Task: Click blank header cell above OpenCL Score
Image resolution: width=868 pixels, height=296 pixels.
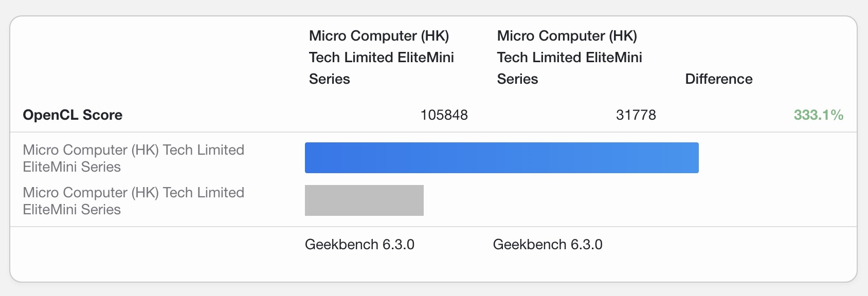Action: (154, 58)
